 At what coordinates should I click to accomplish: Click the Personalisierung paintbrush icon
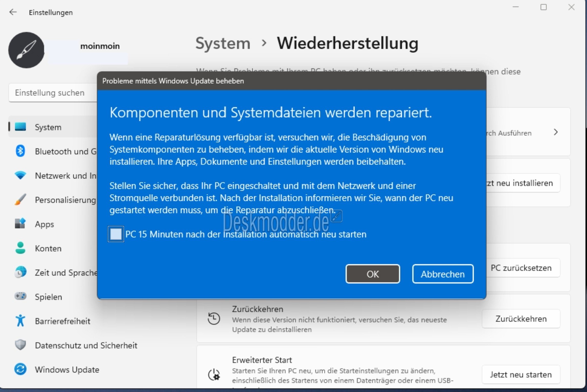pyautogui.click(x=20, y=199)
